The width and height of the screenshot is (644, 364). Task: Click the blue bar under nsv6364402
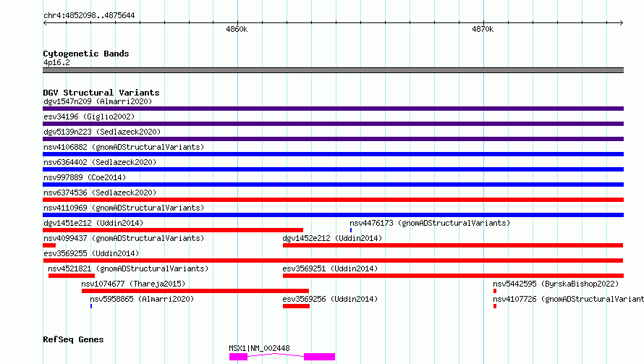click(x=333, y=169)
